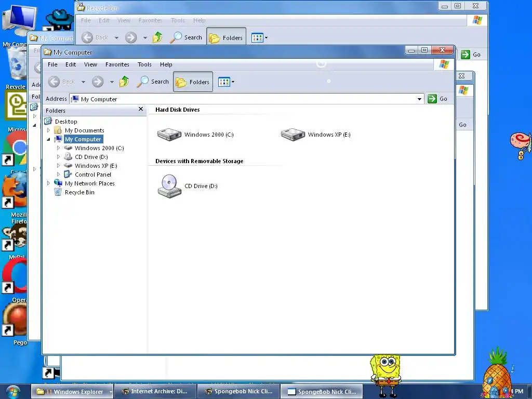
Task: Select the Google Chrome desktop shortcut
Action: pyautogui.click(x=14, y=148)
